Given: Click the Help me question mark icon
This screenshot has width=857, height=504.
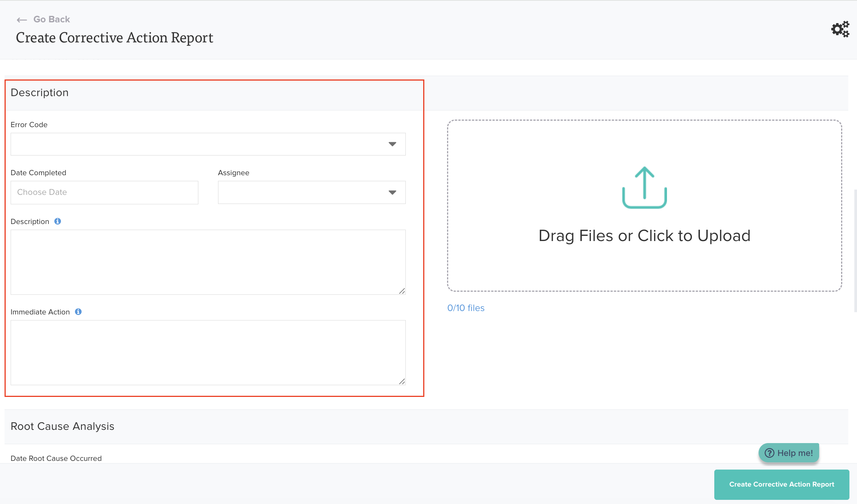Looking at the screenshot, I should (x=770, y=453).
